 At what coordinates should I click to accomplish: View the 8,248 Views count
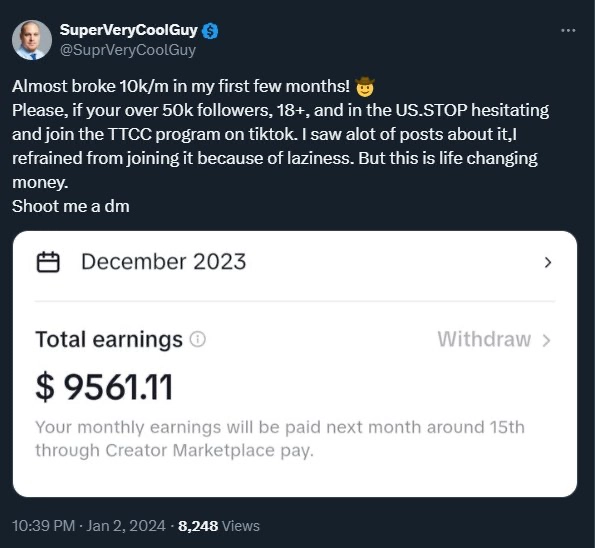coord(219,526)
